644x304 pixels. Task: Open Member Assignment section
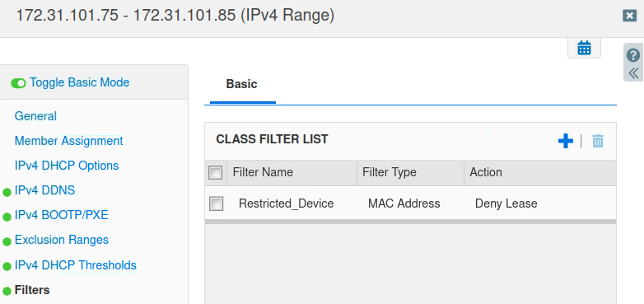(x=68, y=141)
